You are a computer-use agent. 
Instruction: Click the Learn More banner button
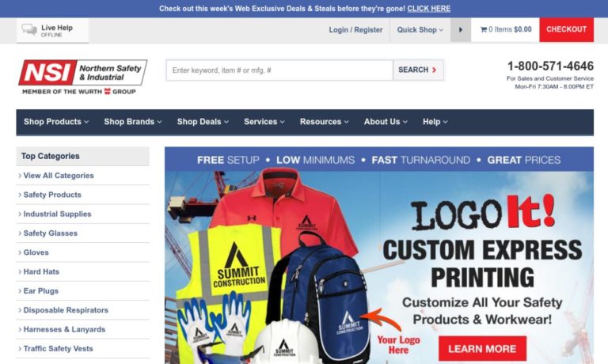point(482,348)
